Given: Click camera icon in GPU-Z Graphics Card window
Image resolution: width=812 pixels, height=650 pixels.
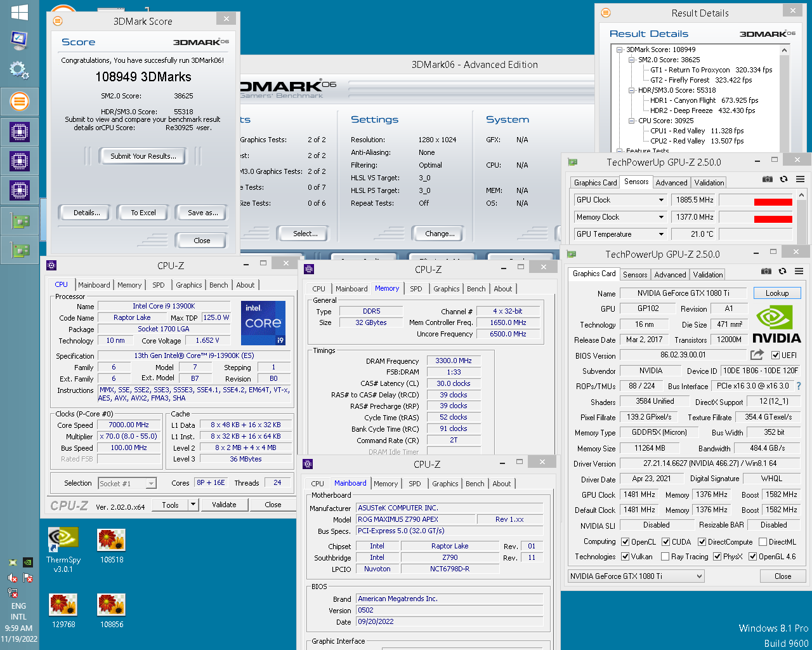Looking at the screenshot, I should pyautogui.click(x=766, y=271).
